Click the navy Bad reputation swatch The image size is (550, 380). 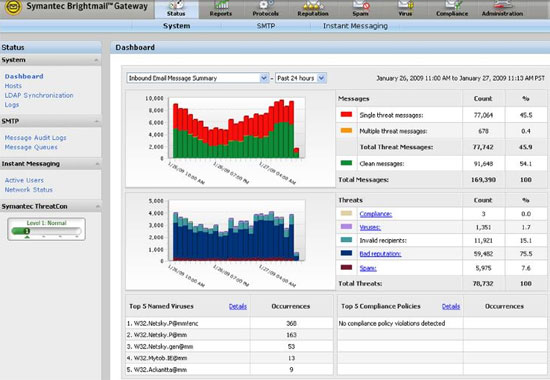pos(346,253)
